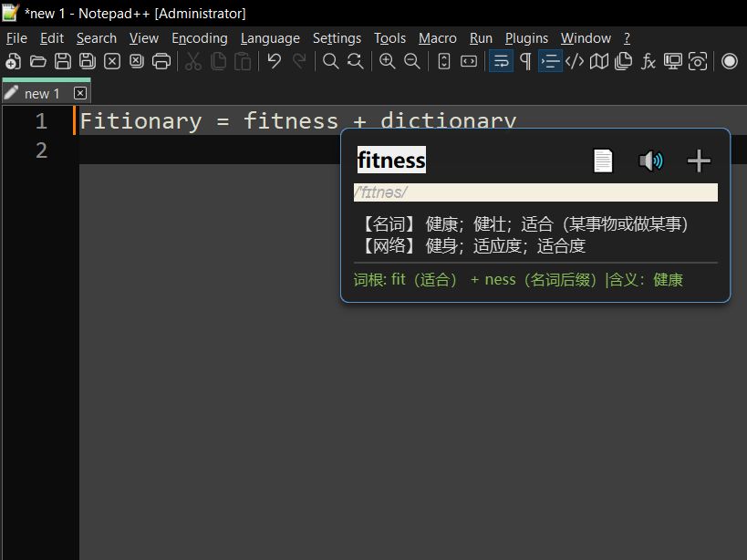The width and height of the screenshot is (747, 560).
Task: Close the new 1 tab
Action: point(80,93)
